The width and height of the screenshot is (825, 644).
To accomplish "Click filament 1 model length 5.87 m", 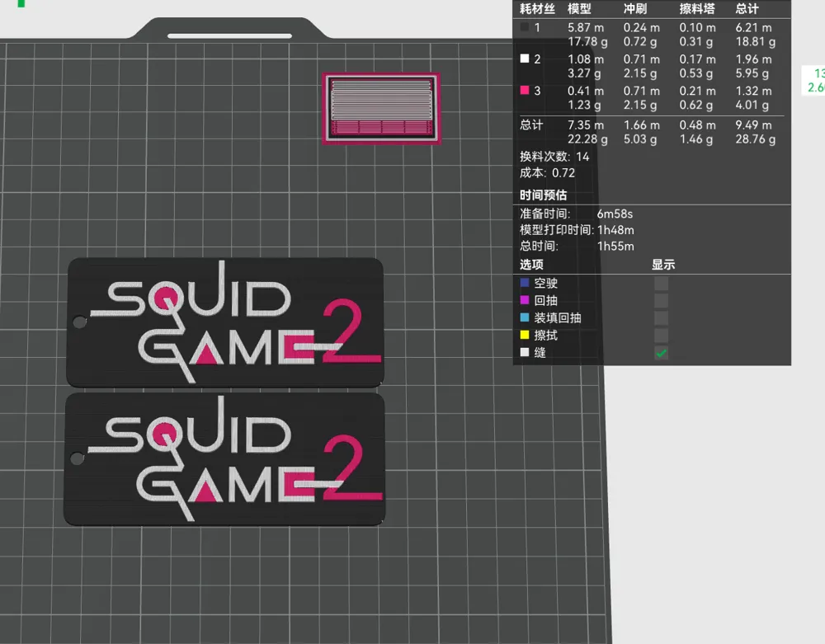I will [586, 27].
